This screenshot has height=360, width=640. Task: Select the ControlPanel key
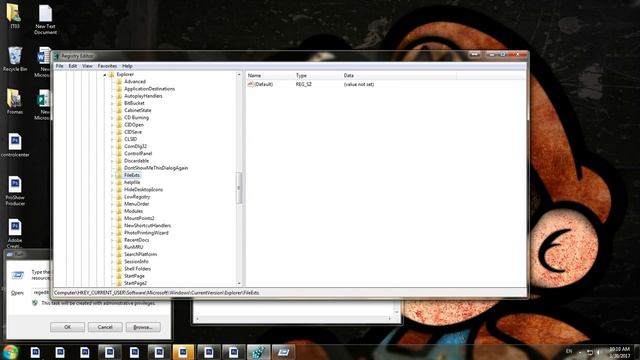pos(138,153)
